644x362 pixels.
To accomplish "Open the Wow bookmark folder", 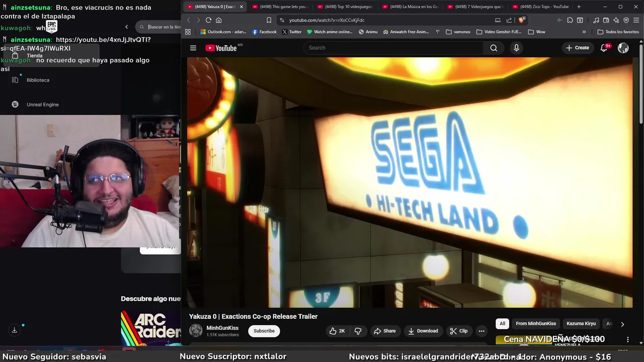I will click(x=537, y=32).
